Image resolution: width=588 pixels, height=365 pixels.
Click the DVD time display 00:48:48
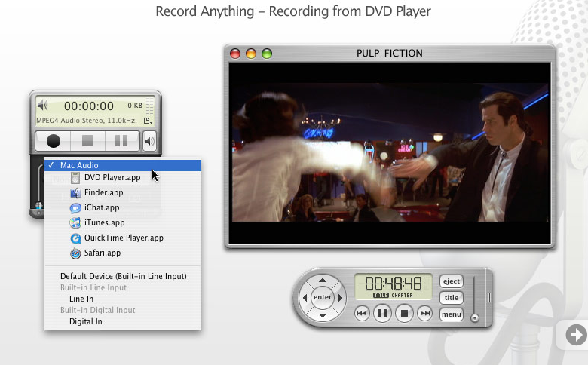[394, 284]
